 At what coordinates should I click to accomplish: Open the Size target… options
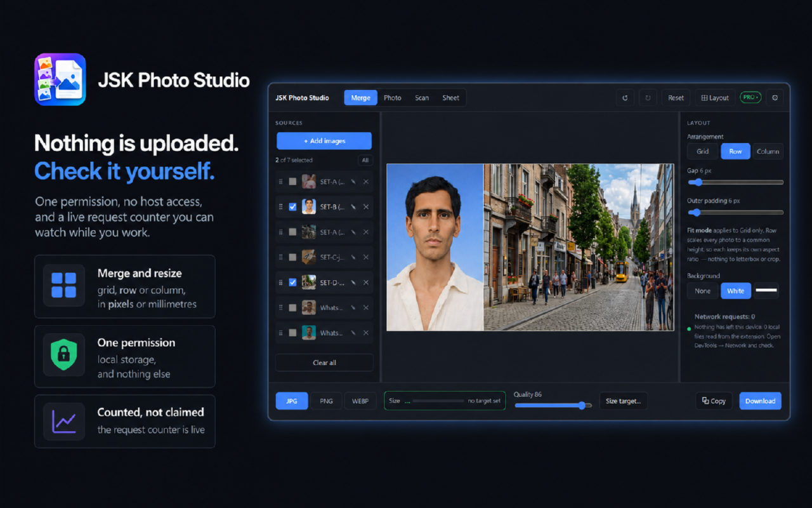[x=623, y=401]
